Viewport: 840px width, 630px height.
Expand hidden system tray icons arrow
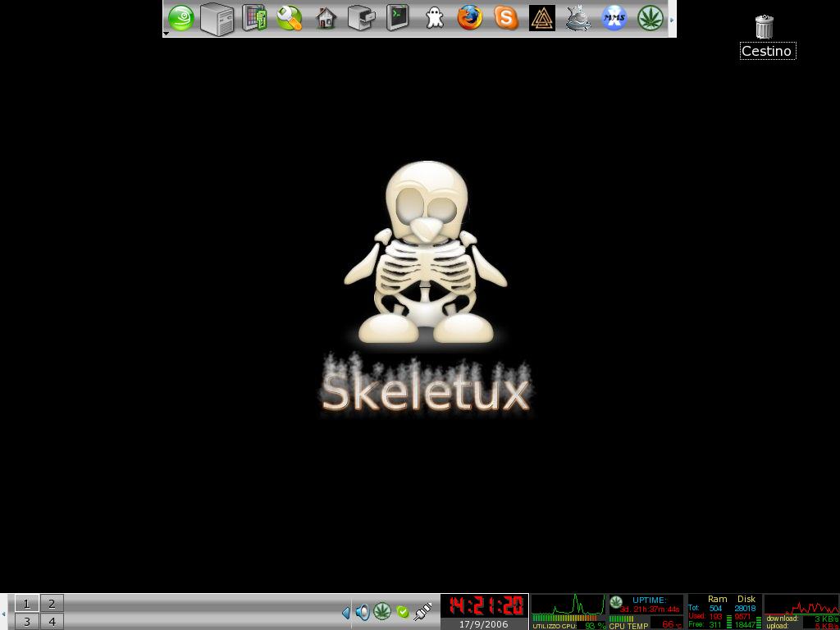point(345,612)
